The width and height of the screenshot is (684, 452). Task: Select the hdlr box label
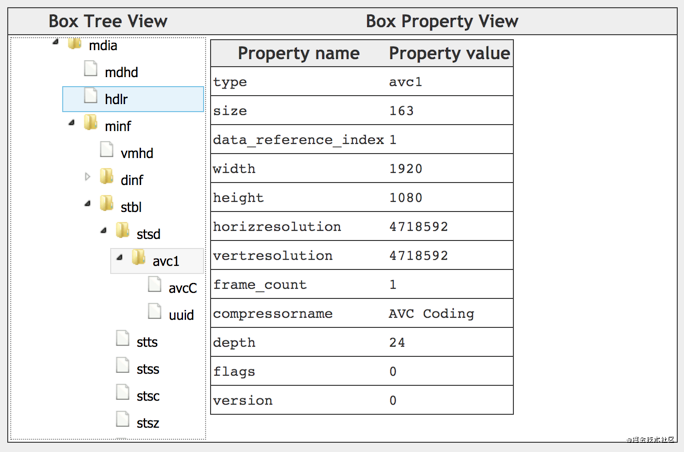[116, 99]
